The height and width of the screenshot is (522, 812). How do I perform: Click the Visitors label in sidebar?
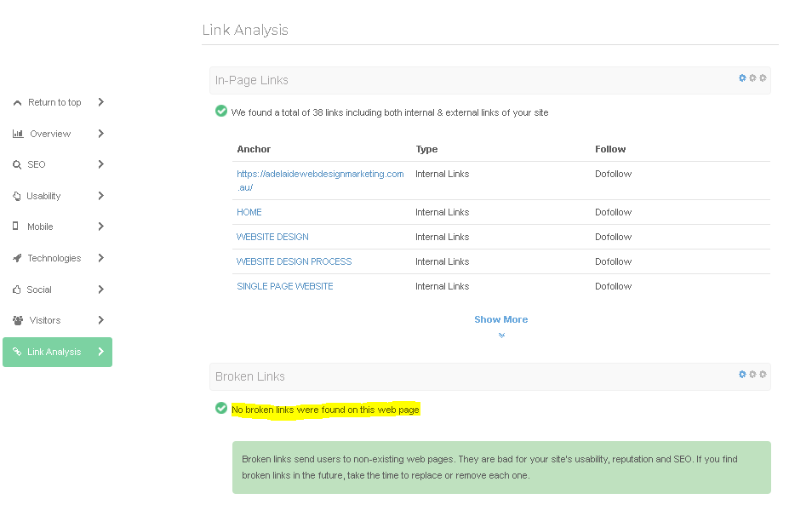pos(45,320)
